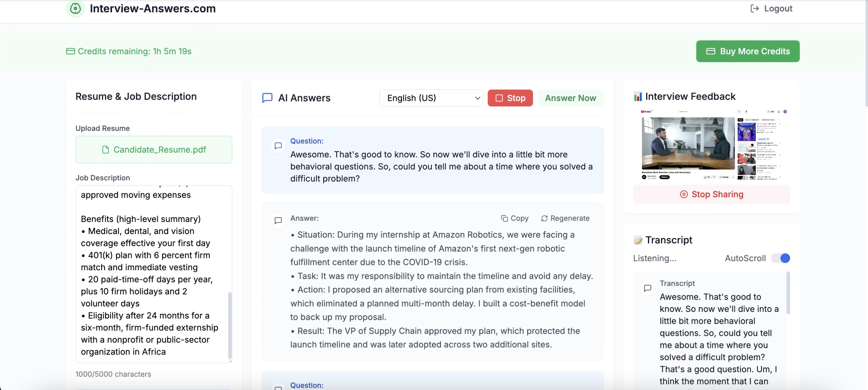Click the Answer Now button

(570, 98)
